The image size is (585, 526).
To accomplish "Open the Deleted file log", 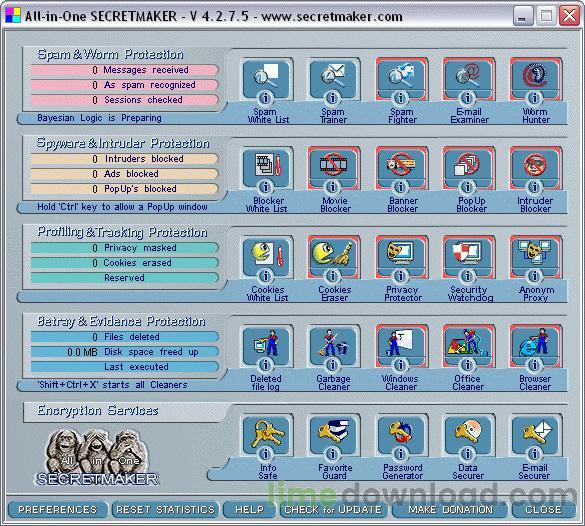I will point(266,344).
